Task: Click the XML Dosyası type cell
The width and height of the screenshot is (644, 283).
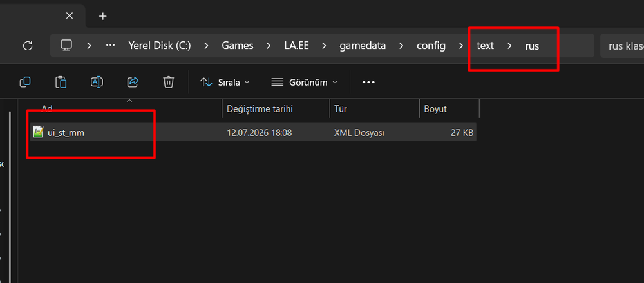Action: click(x=359, y=132)
